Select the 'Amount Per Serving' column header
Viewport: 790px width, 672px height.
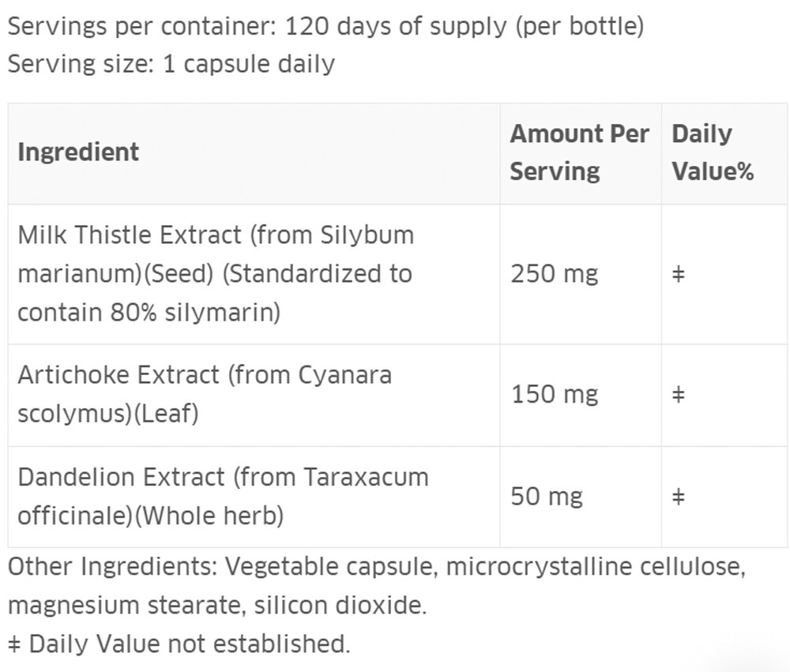(579, 152)
